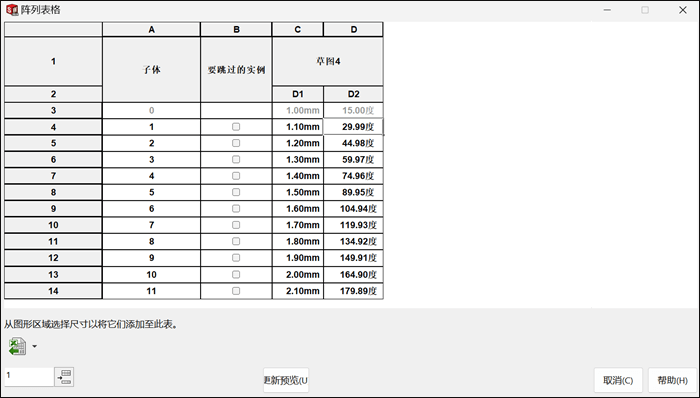700x398 pixels.
Task: Select the 1.90mm cell
Action: [x=298, y=258]
